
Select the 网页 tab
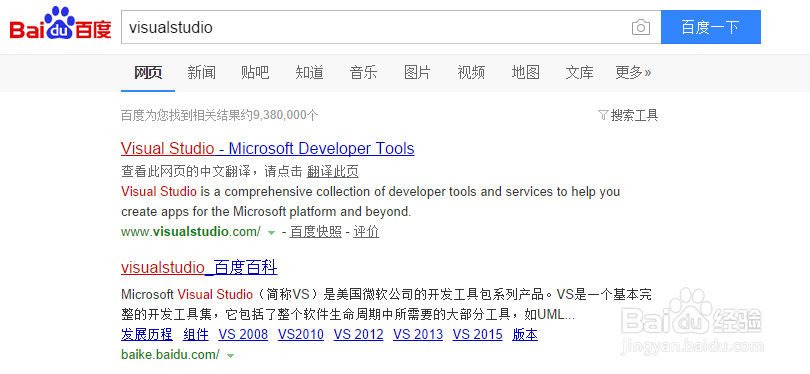(148, 73)
